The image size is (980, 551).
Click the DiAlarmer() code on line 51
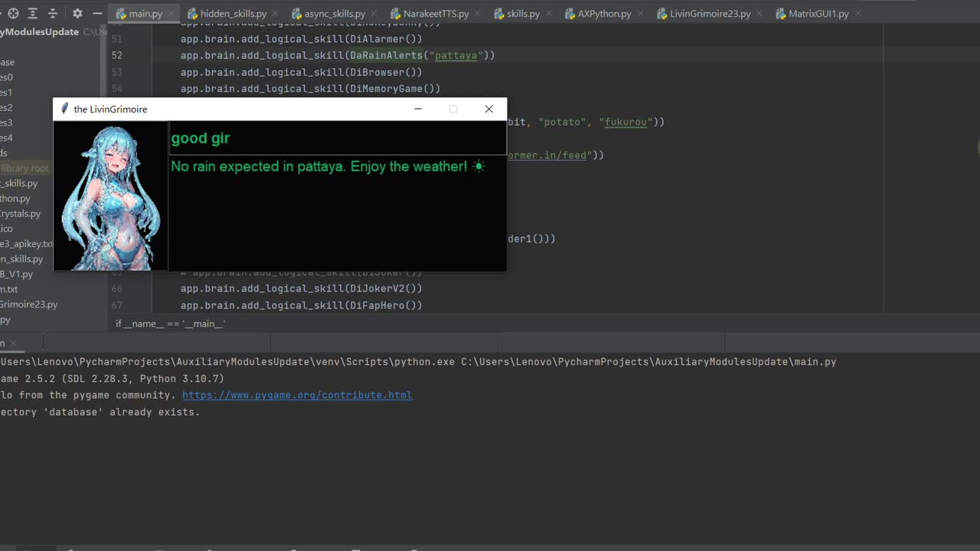click(x=302, y=39)
